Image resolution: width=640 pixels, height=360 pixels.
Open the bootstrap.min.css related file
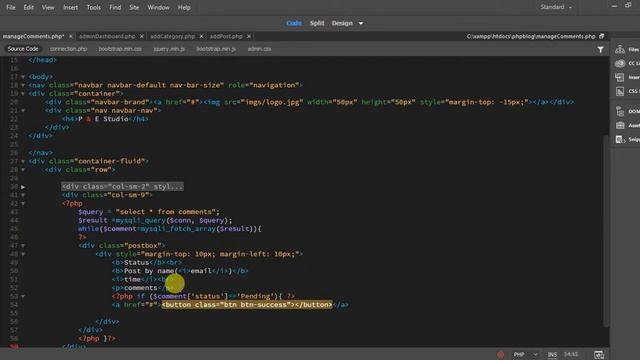pos(120,49)
